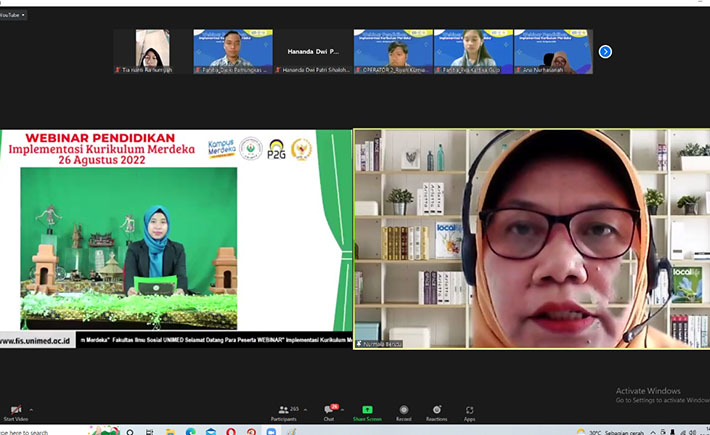Screen dimensions: 710x435
Task: Click the 26 Agustus 2022 date text
Action: coord(102,160)
